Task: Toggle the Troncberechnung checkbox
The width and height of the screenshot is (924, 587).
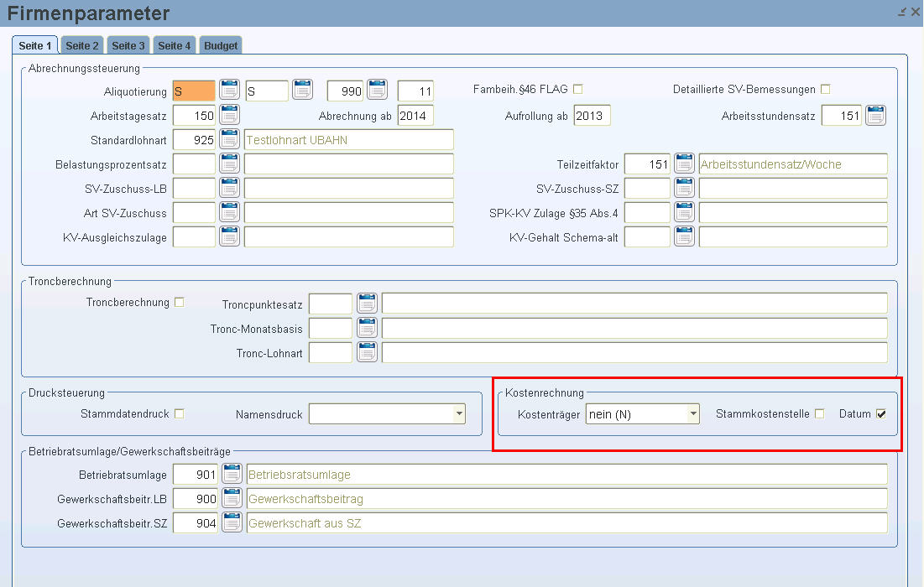Action: pos(179,302)
